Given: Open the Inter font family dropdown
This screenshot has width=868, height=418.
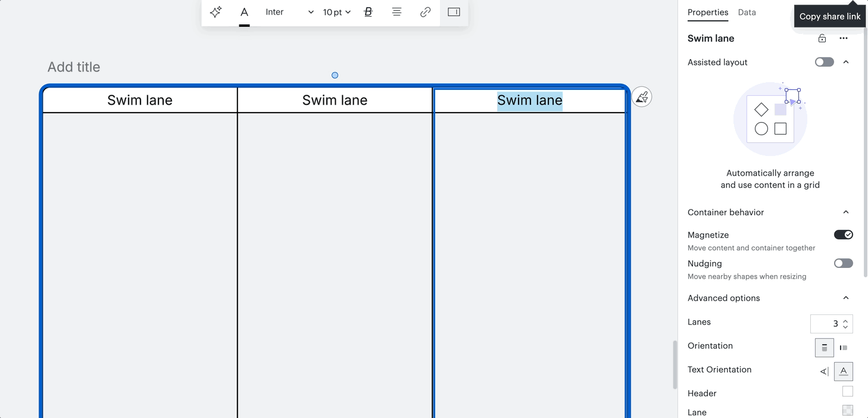Looking at the screenshot, I should click(x=289, y=12).
